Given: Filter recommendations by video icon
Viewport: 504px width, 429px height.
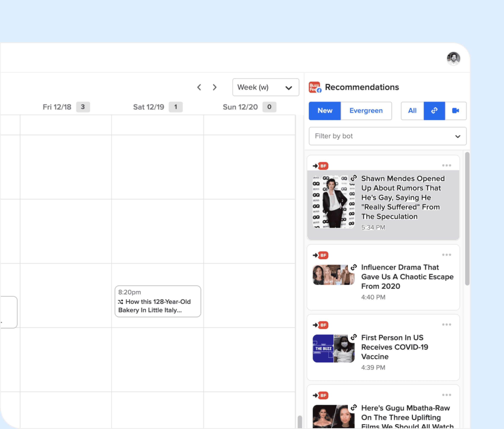Looking at the screenshot, I should pyautogui.click(x=455, y=111).
